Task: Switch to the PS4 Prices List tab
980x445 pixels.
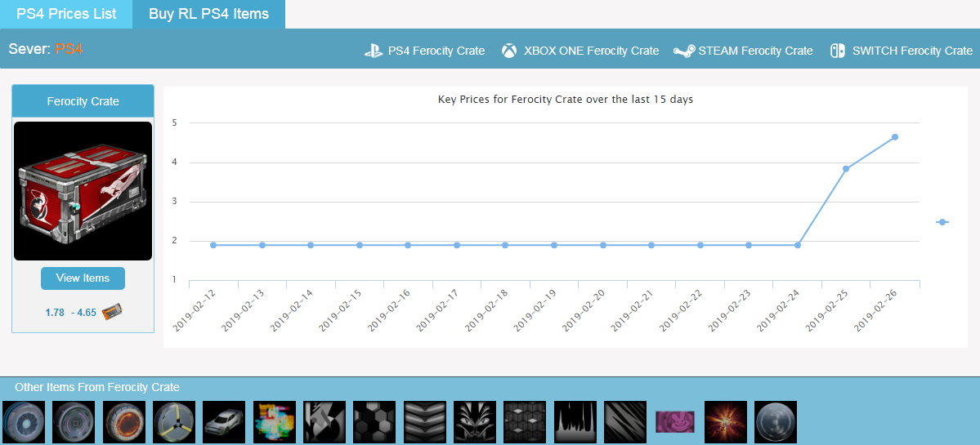Action: (66, 14)
